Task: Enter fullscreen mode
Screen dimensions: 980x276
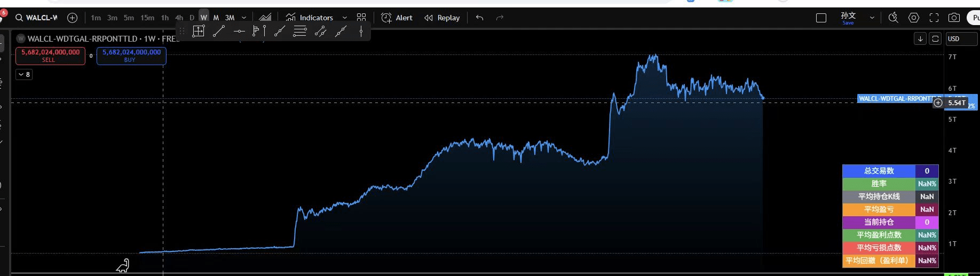Action: (934, 18)
